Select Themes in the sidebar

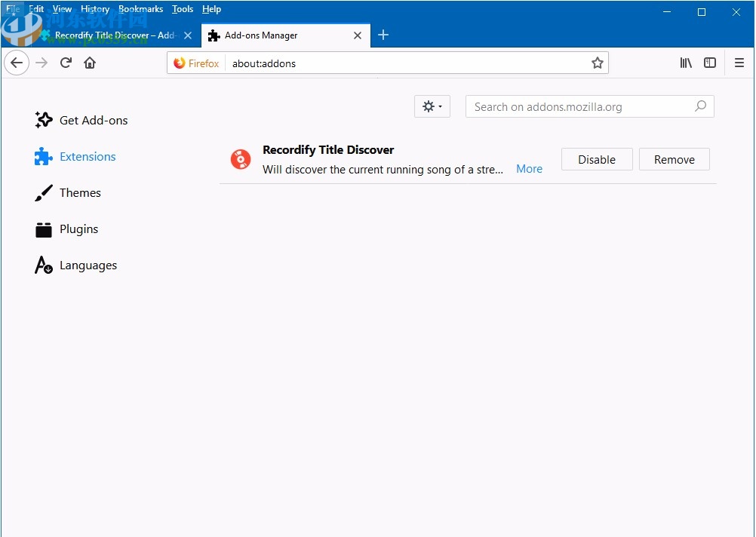(80, 193)
